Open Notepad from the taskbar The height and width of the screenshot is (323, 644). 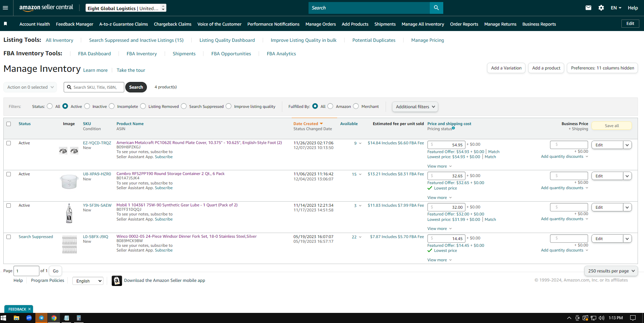pos(66,318)
